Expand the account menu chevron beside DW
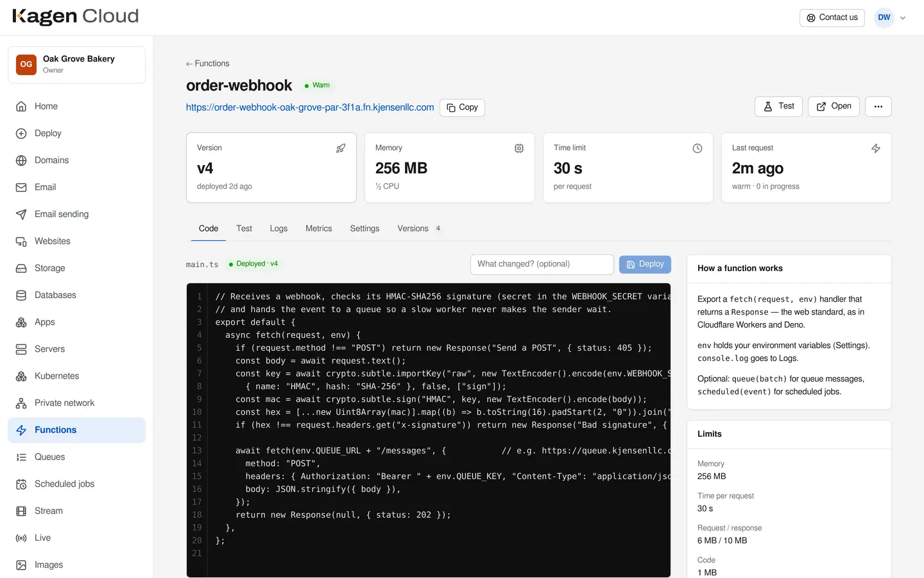924x578 pixels. pos(903,18)
